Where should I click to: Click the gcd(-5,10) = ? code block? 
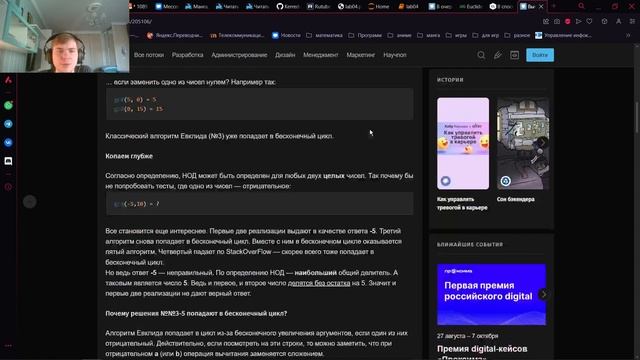point(260,203)
